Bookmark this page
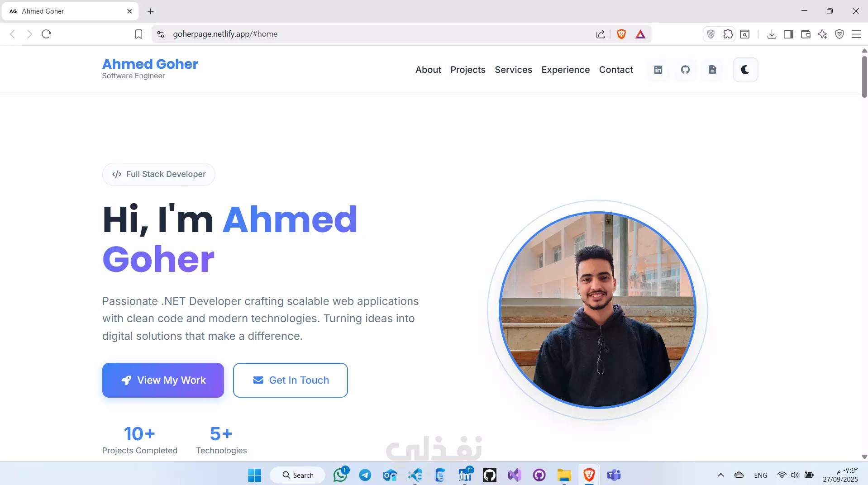Image resolution: width=868 pixels, height=485 pixels. 138,34
